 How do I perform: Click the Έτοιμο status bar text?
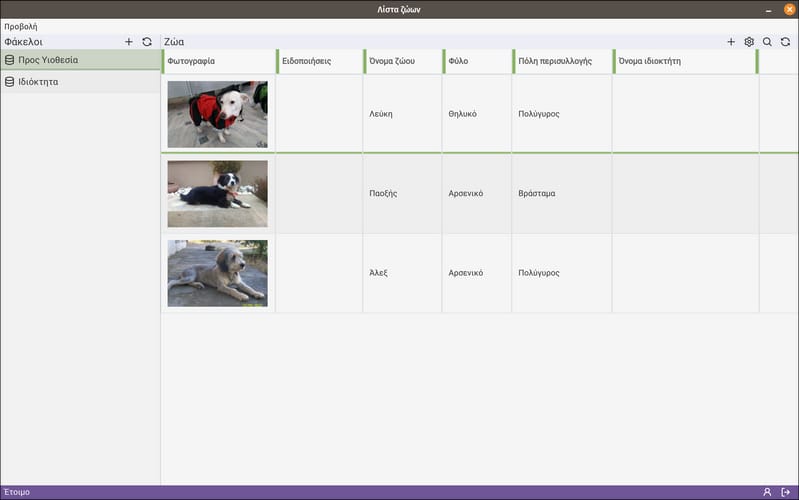pyautogui.click(x=17, y=492)
